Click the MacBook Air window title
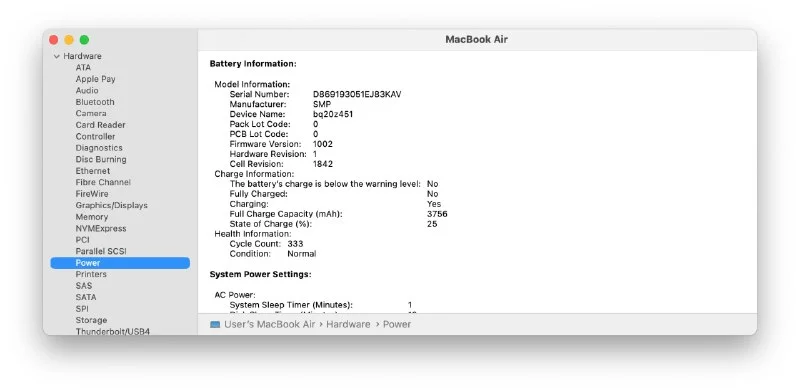 pos(477,39)
